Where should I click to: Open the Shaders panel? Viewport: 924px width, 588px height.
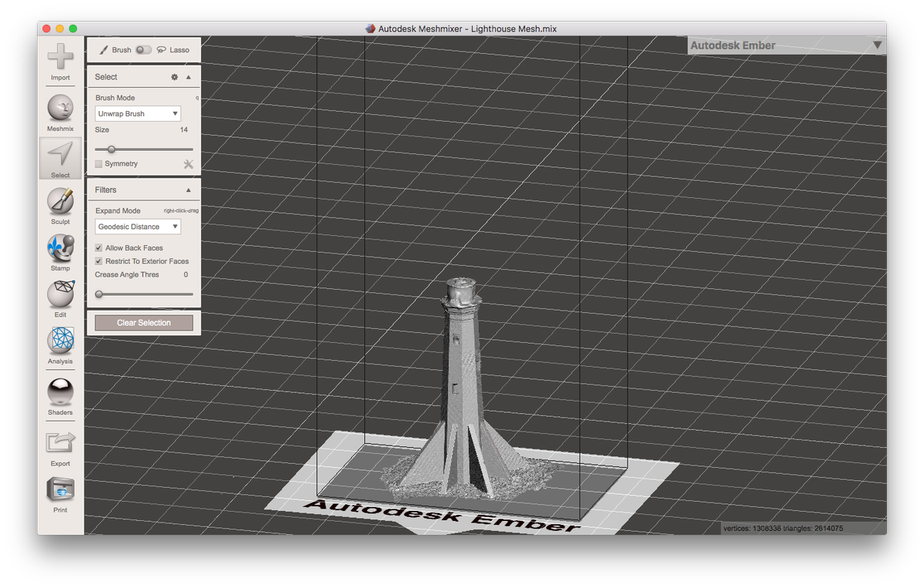(x=60, y=396)
